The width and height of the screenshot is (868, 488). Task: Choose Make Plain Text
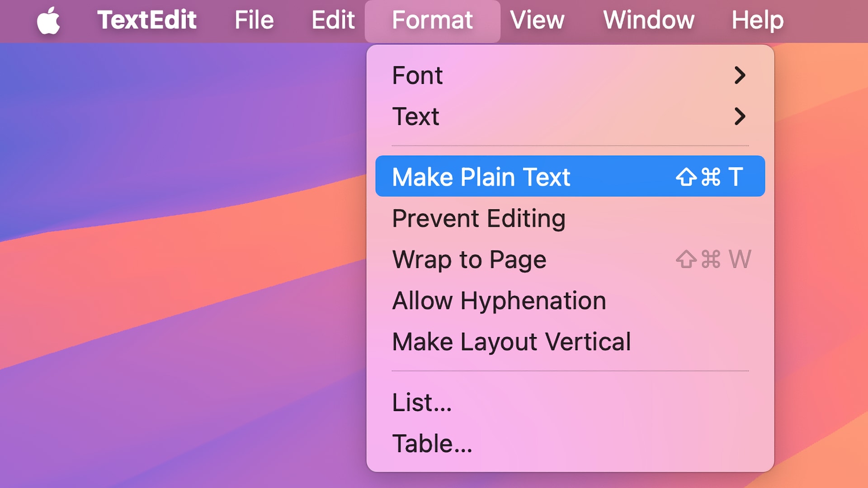coord(570,176)
